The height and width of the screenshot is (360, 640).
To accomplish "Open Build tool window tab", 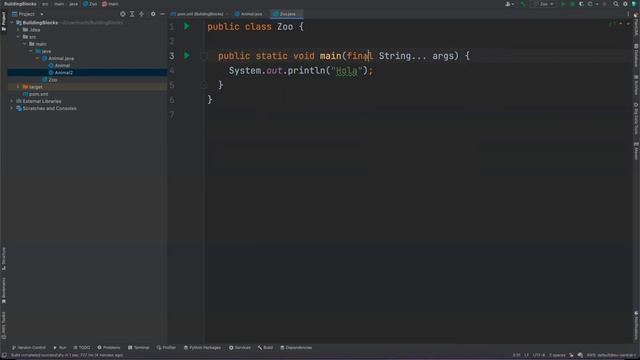I will pyautogui.click(x=265, y=348).
